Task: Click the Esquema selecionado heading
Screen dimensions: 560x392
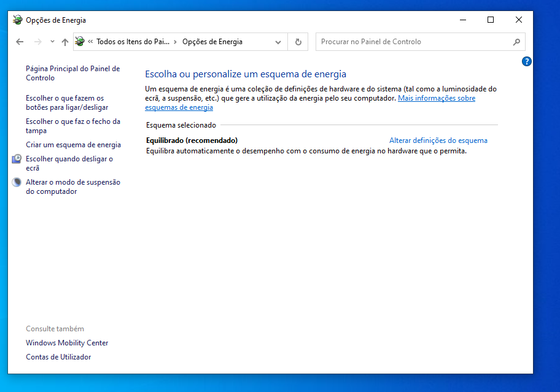Action: click(181, 125)
